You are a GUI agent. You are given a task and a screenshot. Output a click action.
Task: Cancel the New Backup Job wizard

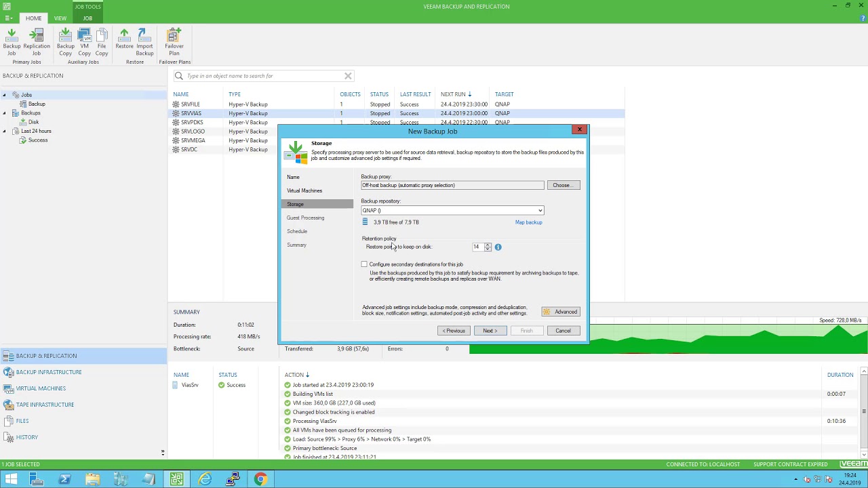564,331
